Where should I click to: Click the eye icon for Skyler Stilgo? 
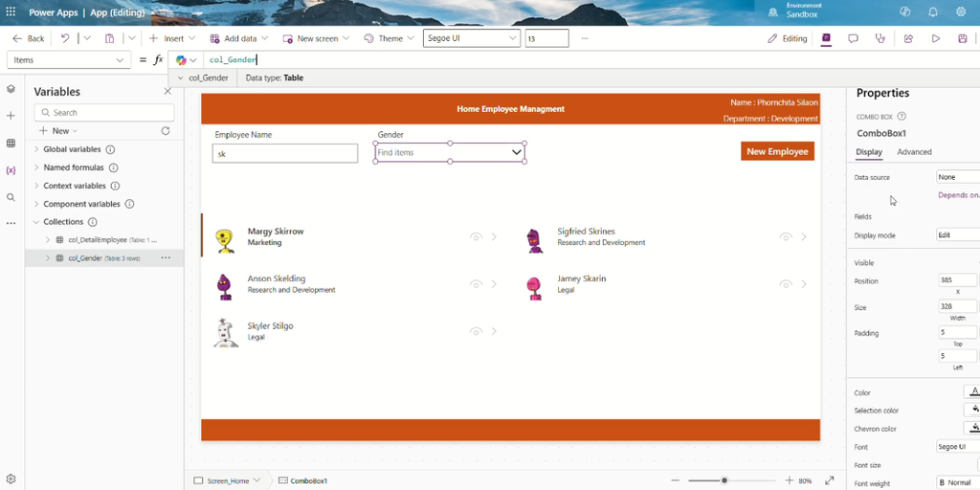click(477, 331)
